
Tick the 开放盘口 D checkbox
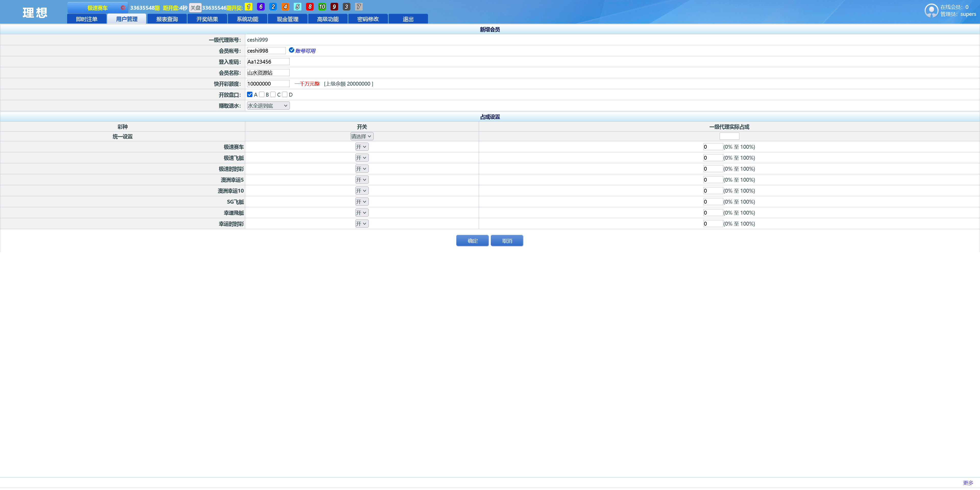tap(285, 95)
